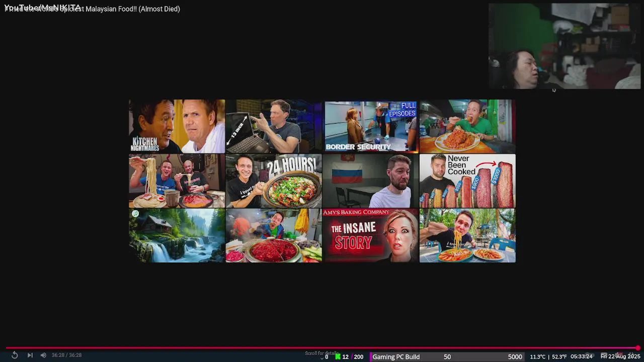Click the Fri 22 Aug 2025 date

point(620,357)
